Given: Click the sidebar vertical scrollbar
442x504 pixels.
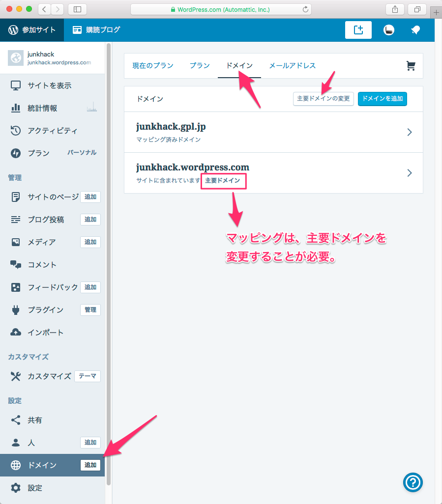Looking at the screenshot, I should (x=109, y=246).
